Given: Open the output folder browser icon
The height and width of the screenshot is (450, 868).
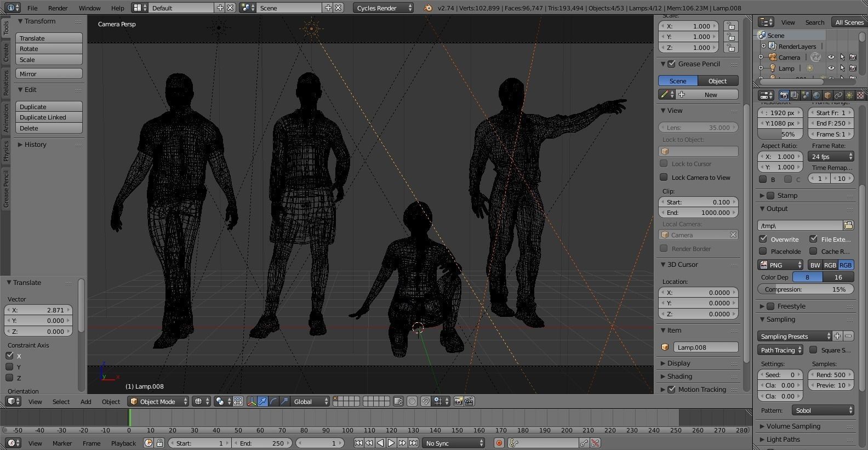Looking at the screenshot, I should coord(848,225).
